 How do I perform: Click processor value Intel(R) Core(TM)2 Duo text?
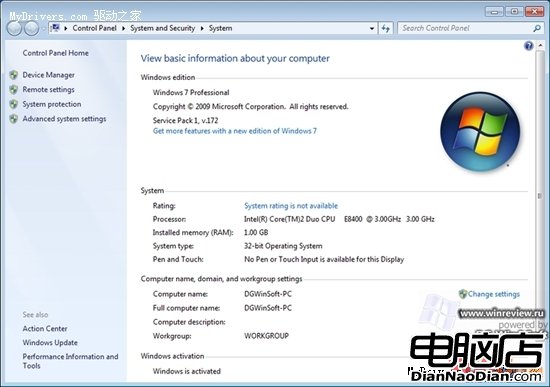339,219
